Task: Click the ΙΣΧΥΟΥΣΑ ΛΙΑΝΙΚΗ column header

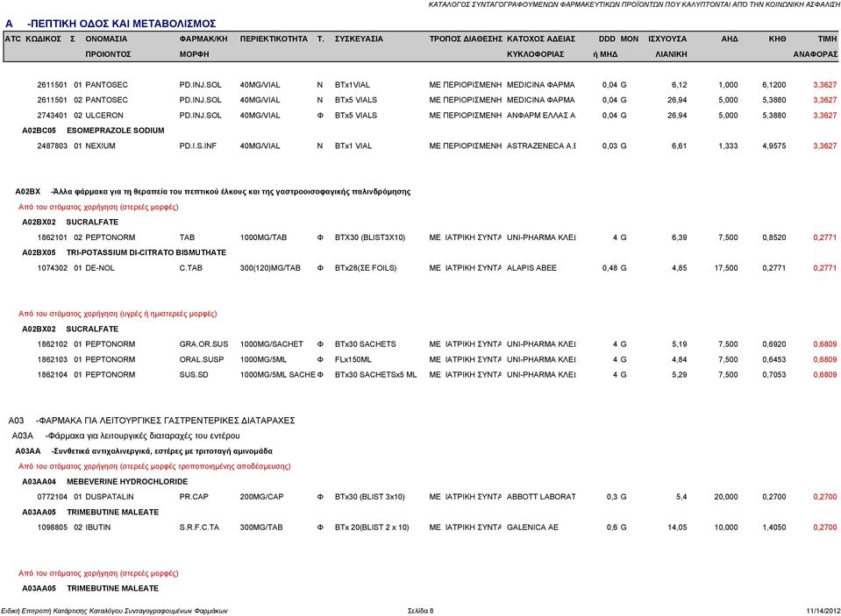Action: [667, 46]
